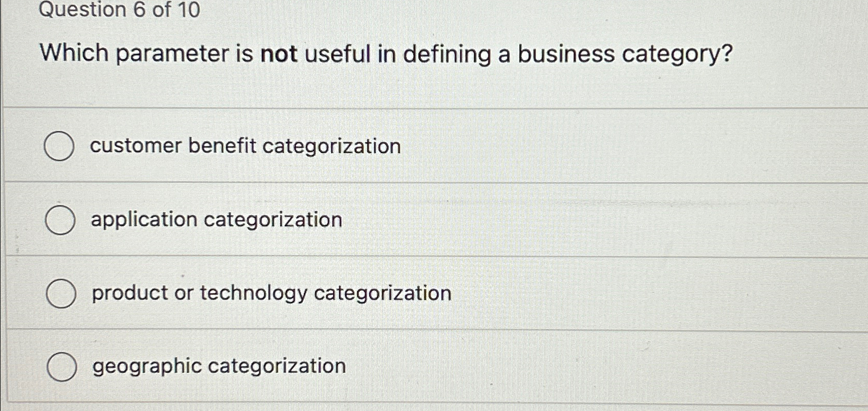Choose the answer 'customer benefit categorization'
Screen dimensions: 868x411
pyautogui.click(x=243, y=147)
